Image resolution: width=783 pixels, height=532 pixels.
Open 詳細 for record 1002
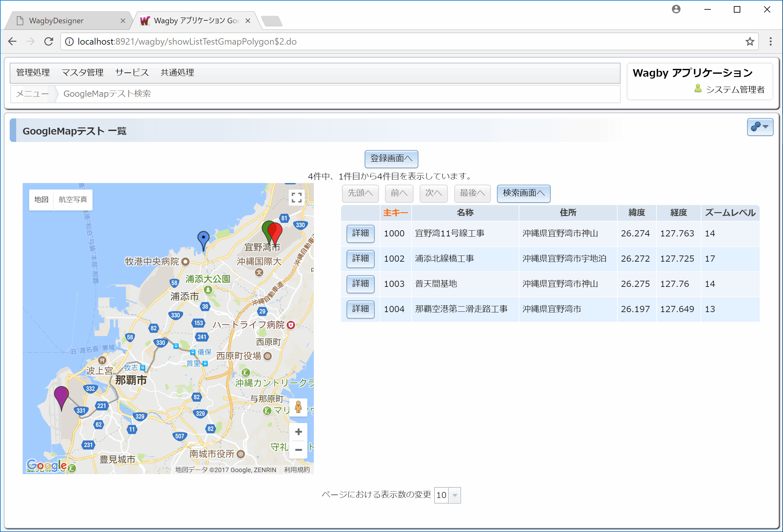click(x=360, y=259)
